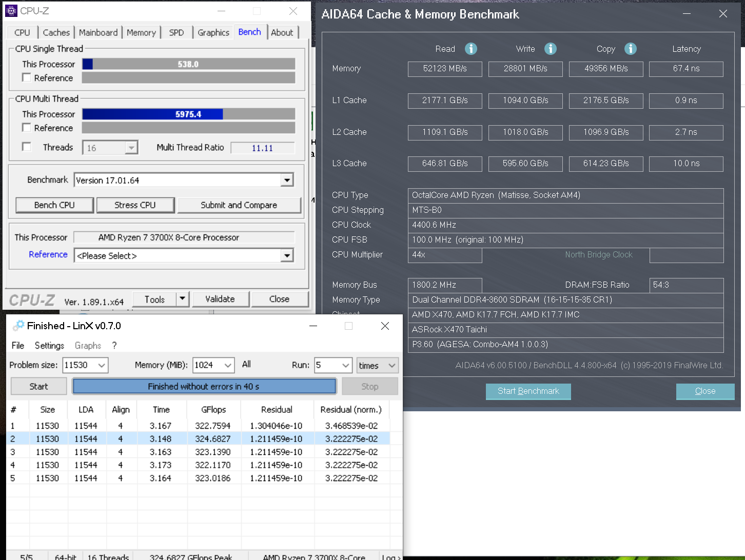Switch to the Caches tab

56,32
